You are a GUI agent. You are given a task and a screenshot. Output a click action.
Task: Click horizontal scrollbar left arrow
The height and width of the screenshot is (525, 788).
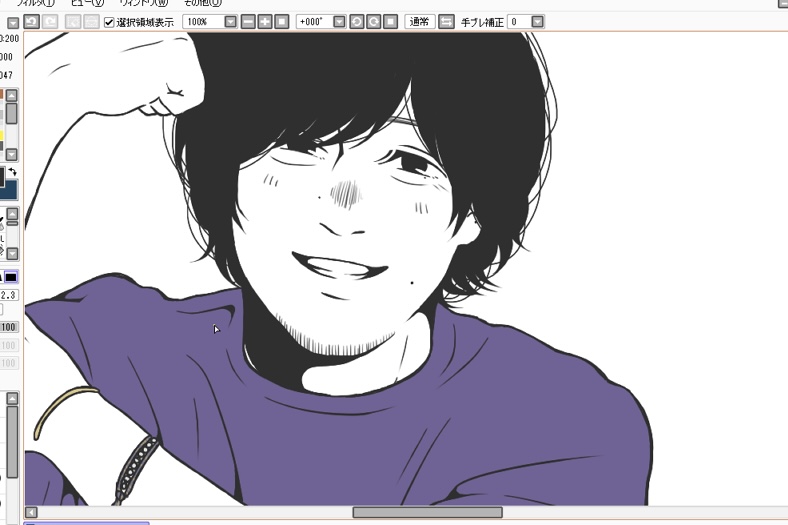click(31, 512)
